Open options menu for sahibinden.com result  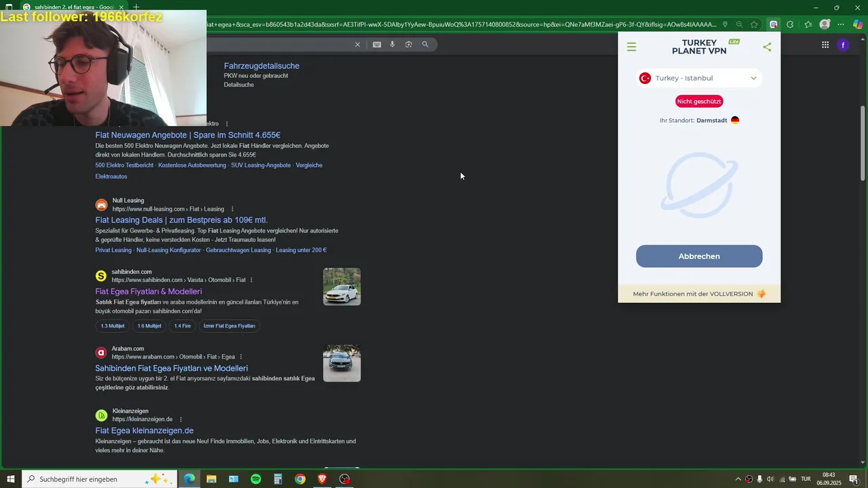pyautogui.click(x=251, y=280)
